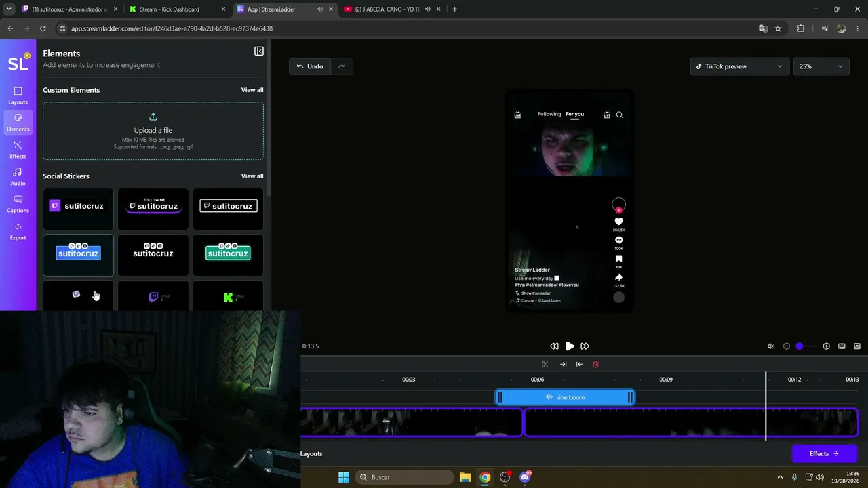This screenshot has width=868, height=488.
Task: Open the Effects sidebar section
Action: [x=18, y=150]
